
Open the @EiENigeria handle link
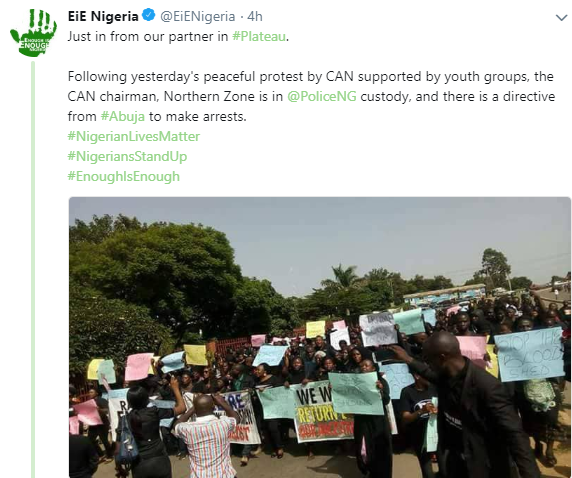click(197, 16)
